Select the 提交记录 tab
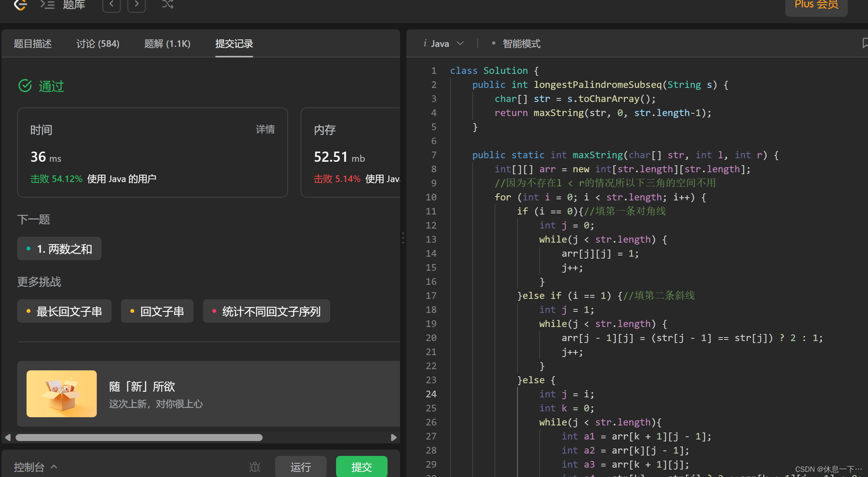868x477 pixels. click(x=234, y=44)
